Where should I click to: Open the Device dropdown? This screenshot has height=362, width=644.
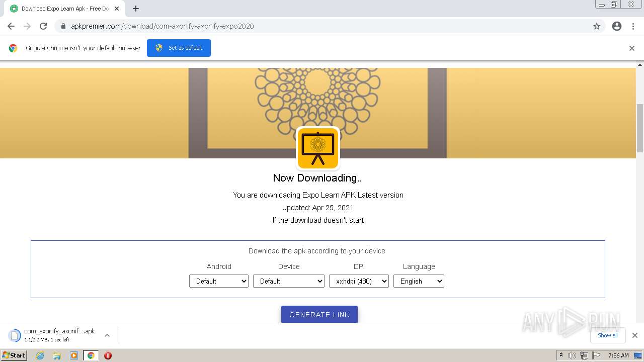(x=289, y=281)
